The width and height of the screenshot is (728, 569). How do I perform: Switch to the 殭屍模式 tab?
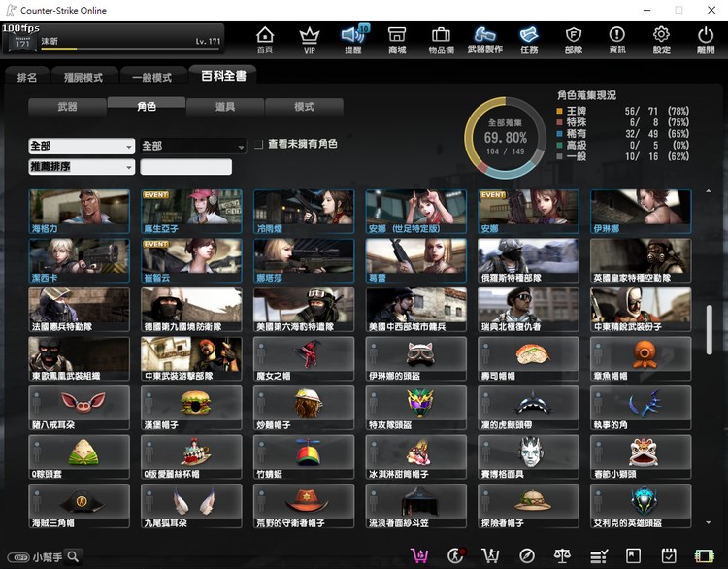coord(83,77)
